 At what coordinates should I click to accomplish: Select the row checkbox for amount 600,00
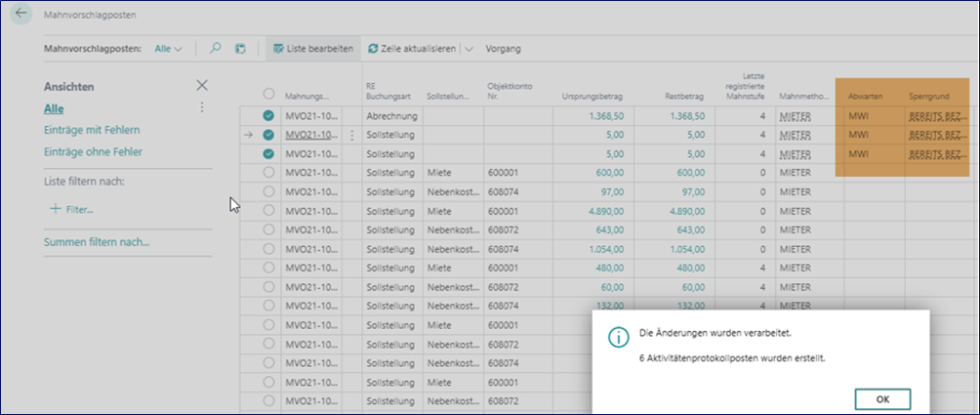click(268, 172)
